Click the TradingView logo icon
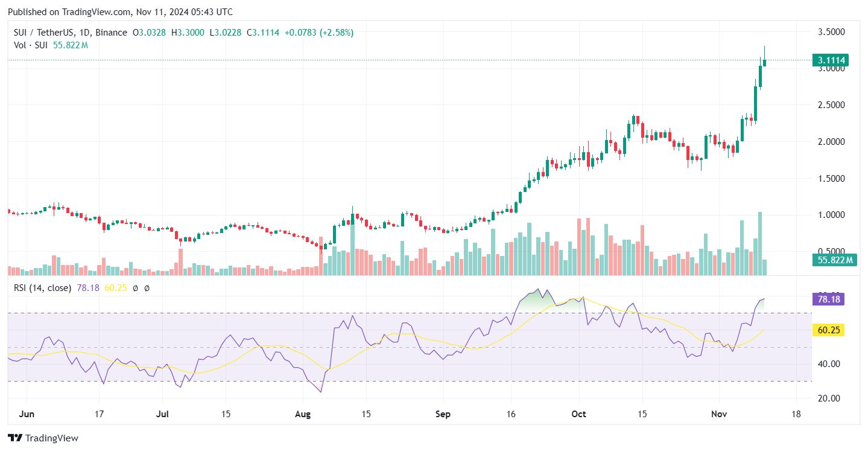This screenshot has height=451, width=868. click(x=15, y=438)
